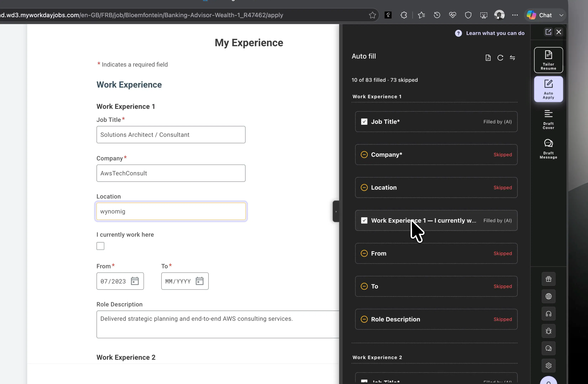Toggle the skipped To field in panel
588x384 pixels.
coord(364,286)
